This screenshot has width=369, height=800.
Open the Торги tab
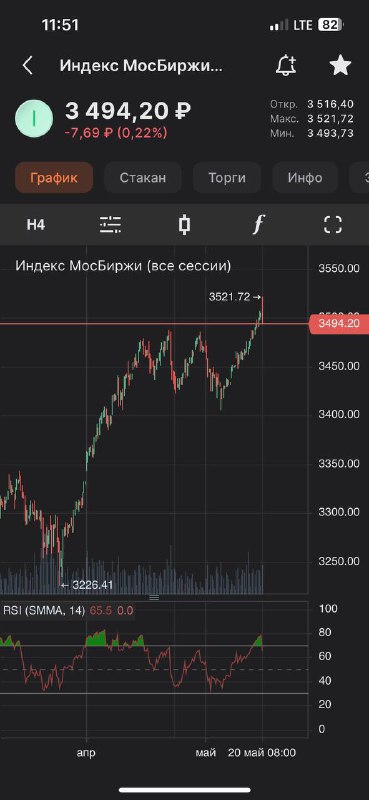(x=227, y=178)
